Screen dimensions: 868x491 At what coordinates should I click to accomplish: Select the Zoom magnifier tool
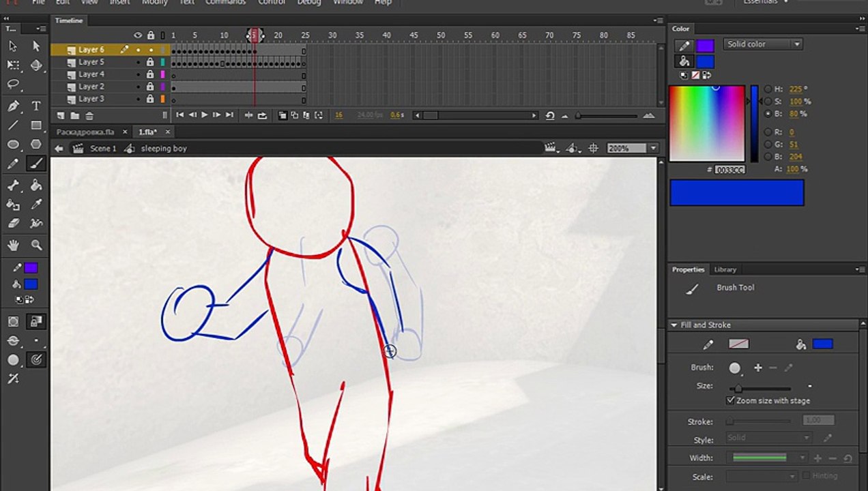click(x=36, y=245)
